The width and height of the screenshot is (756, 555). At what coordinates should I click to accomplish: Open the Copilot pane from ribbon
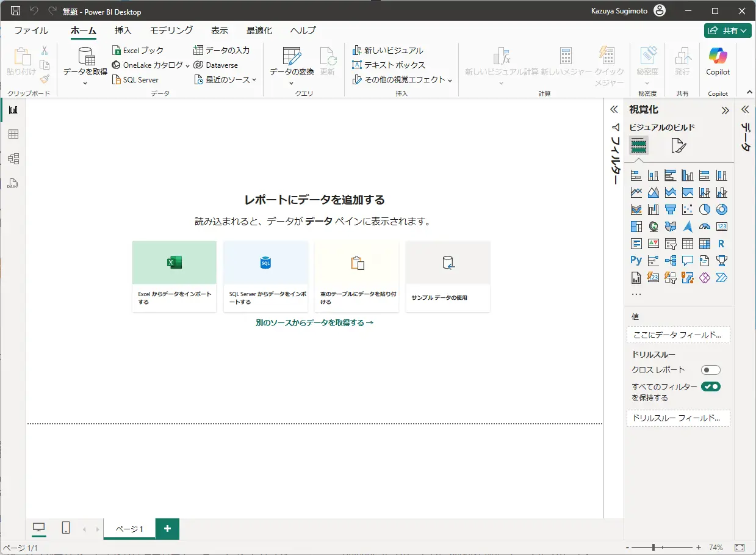(x=718, y=62)
